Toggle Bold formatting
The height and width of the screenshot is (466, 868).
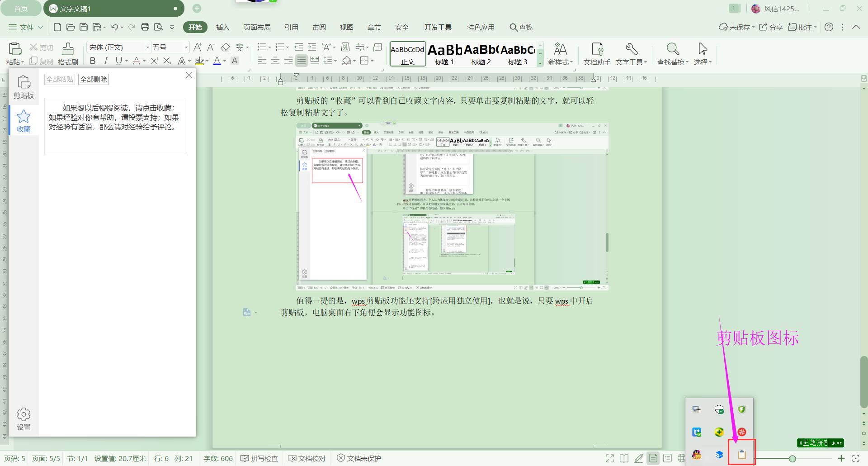pos(93,61)
